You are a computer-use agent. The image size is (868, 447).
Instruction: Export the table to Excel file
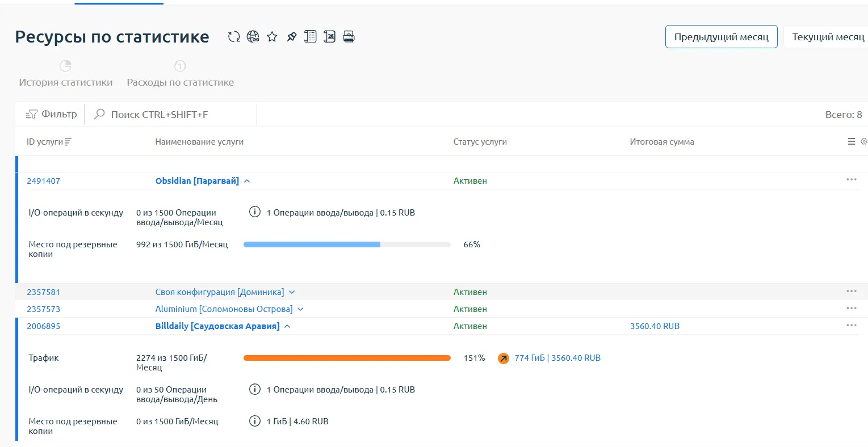click(329, 37)
